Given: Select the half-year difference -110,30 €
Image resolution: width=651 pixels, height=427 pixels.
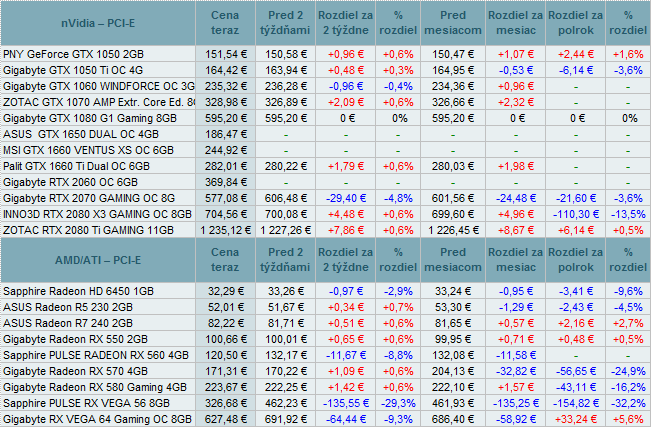Looking at the screenshot, I should click(576, 214).
